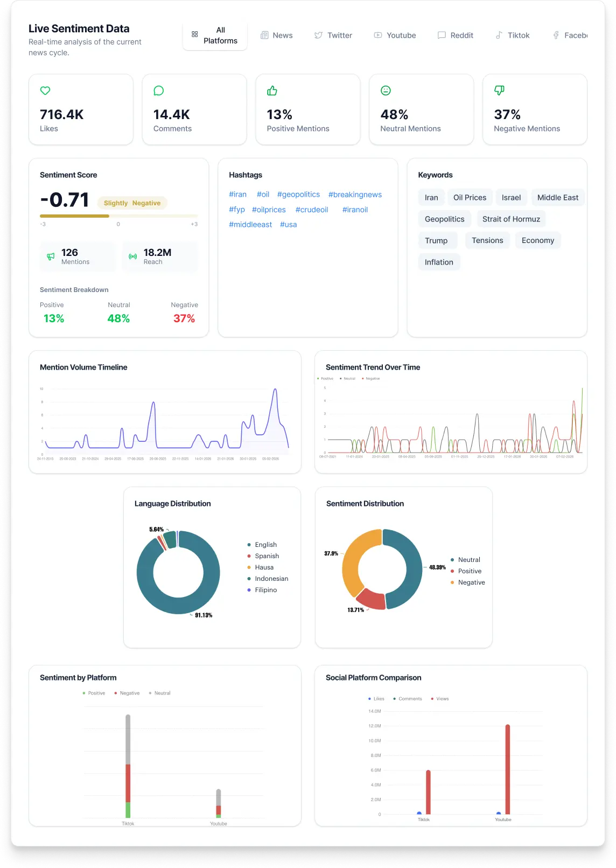
Task: Click the broadcast icon beside Reach
Action: (132, 256)
